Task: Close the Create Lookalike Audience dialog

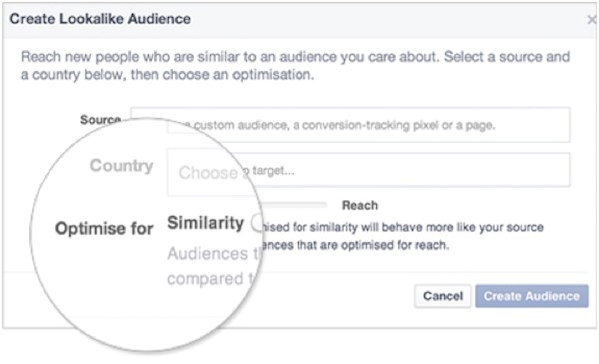Action: click(x=592, y=19)
